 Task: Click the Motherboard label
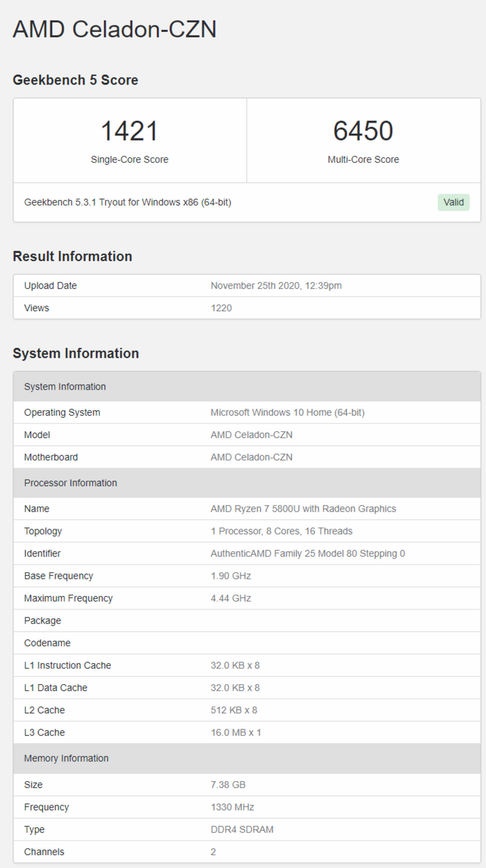pos(51,457)
